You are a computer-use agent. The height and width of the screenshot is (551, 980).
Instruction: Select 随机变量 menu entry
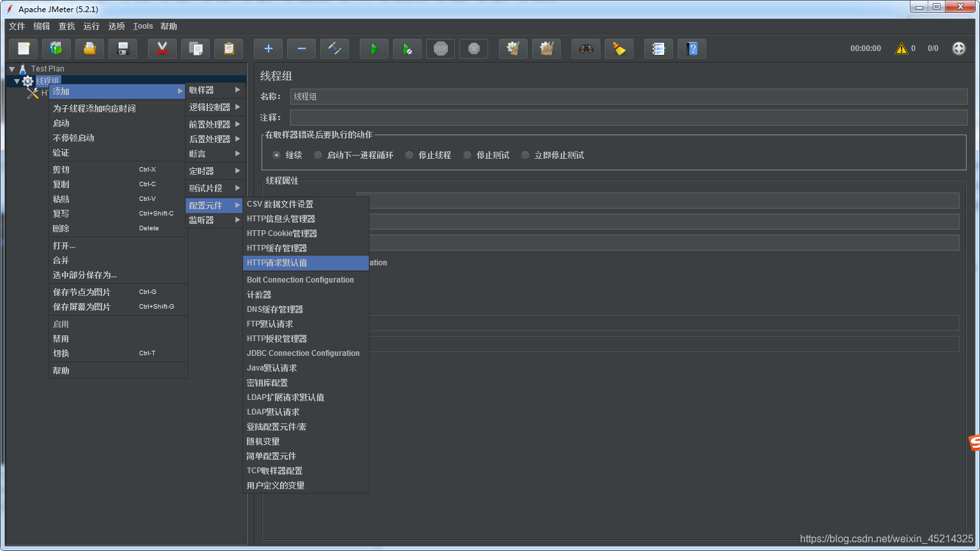tap(306, 441)
